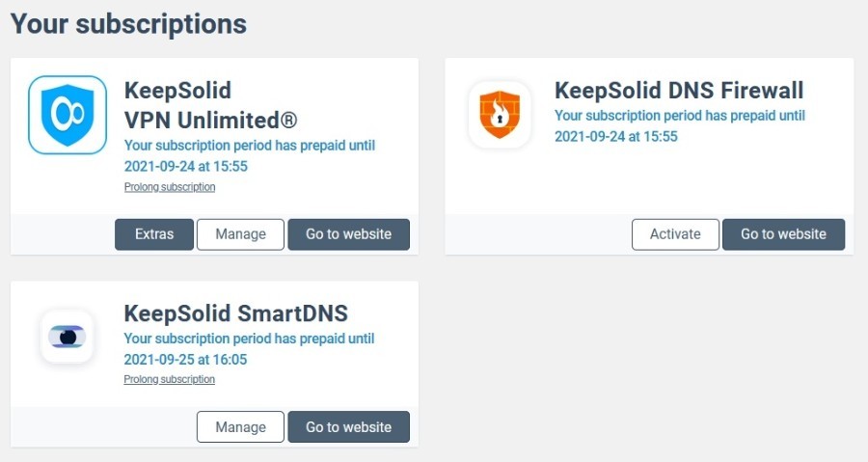Image resolution: width=868 pixels, height=462 pixels.
Task: Go to website from DNS Firewall card
Action: (x=784, y=234)
